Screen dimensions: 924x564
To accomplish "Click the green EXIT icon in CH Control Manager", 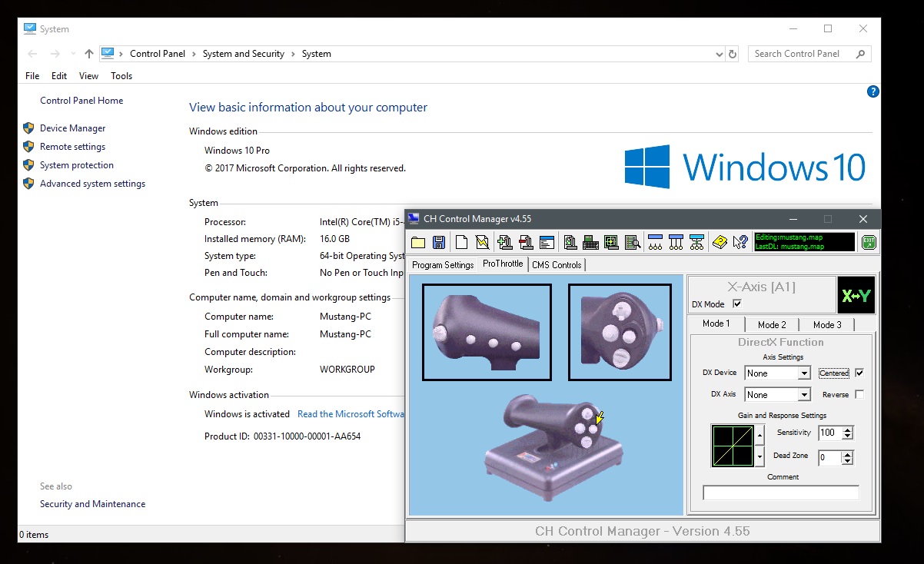I will tap(869, 243).
